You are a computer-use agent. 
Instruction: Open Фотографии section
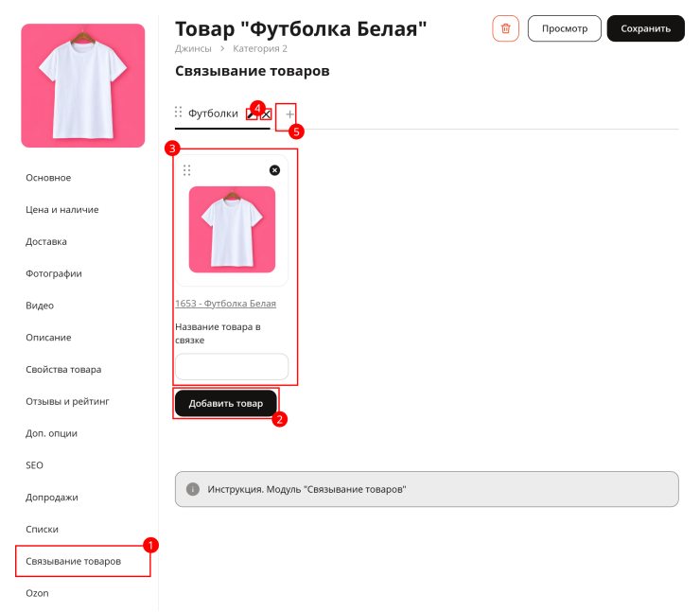click(x=54, y=273)
